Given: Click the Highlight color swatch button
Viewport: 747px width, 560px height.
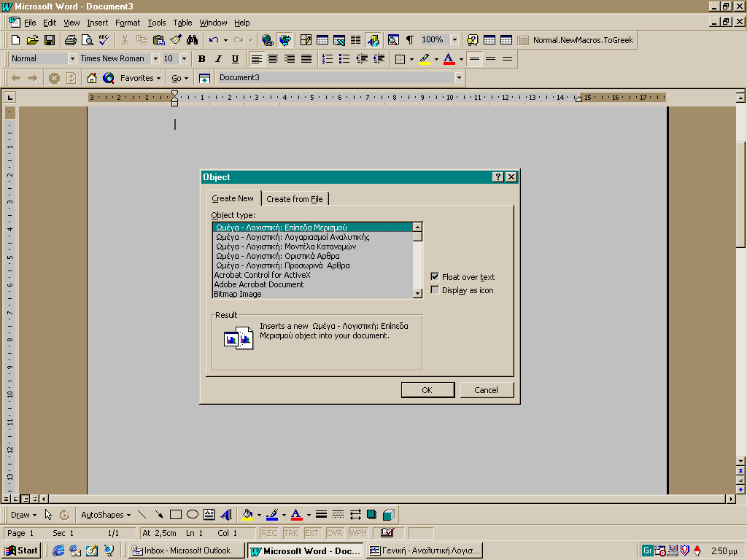Looking at the screenshot, I should click(424, 59).
